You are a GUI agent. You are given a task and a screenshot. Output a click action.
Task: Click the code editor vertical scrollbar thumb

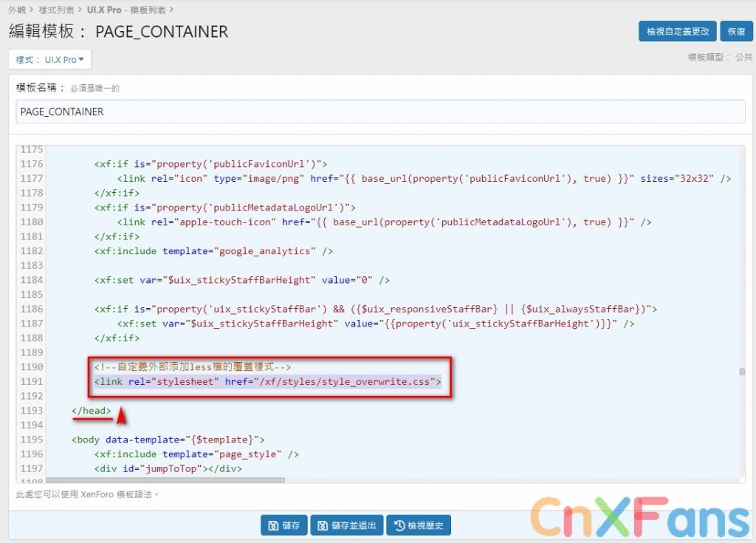[x=741, y=372]
